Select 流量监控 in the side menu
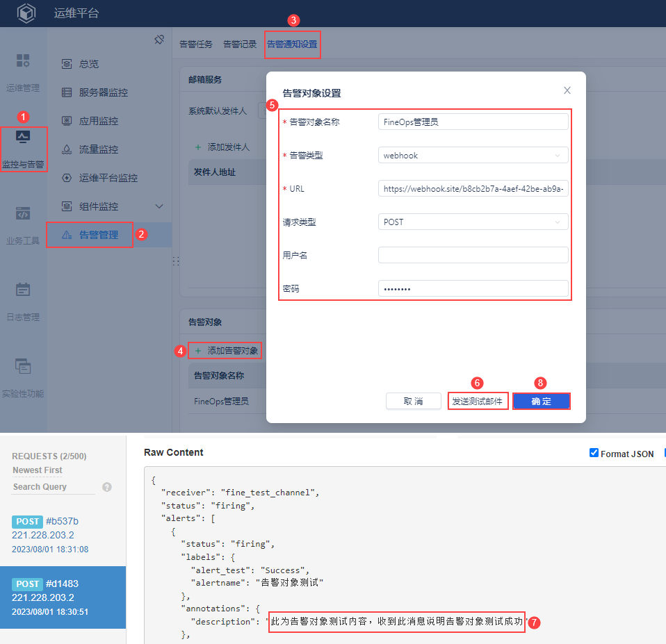The height and width of the screenshot is (644, 666). [x=99, y=149]
